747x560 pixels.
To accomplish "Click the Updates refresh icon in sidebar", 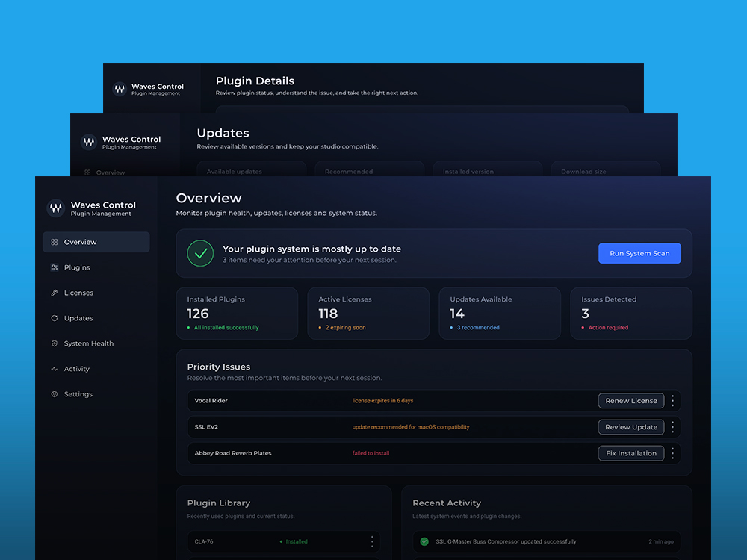I will 55,318.
